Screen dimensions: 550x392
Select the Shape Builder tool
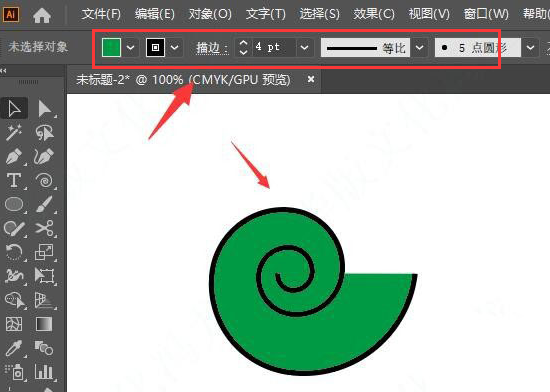(x=14, y=300)
